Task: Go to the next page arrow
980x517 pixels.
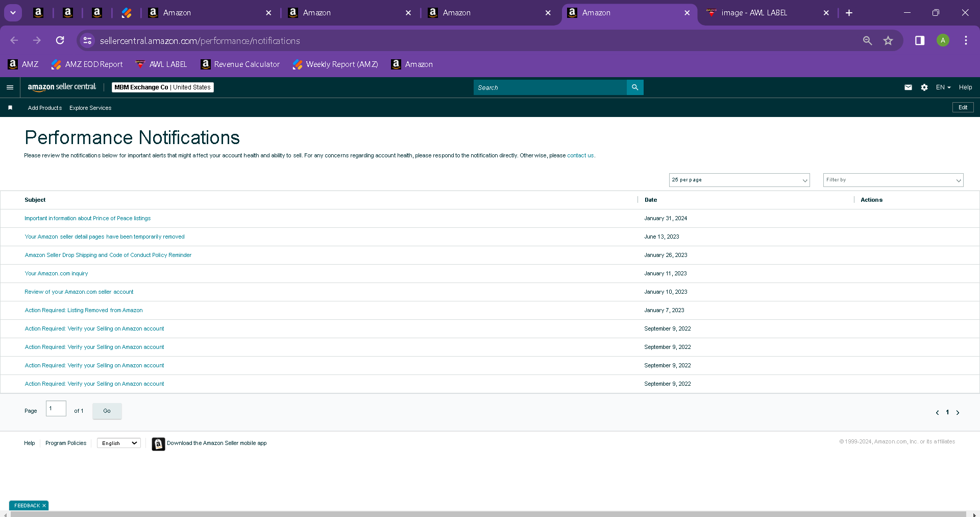Action: pos(958,412)
